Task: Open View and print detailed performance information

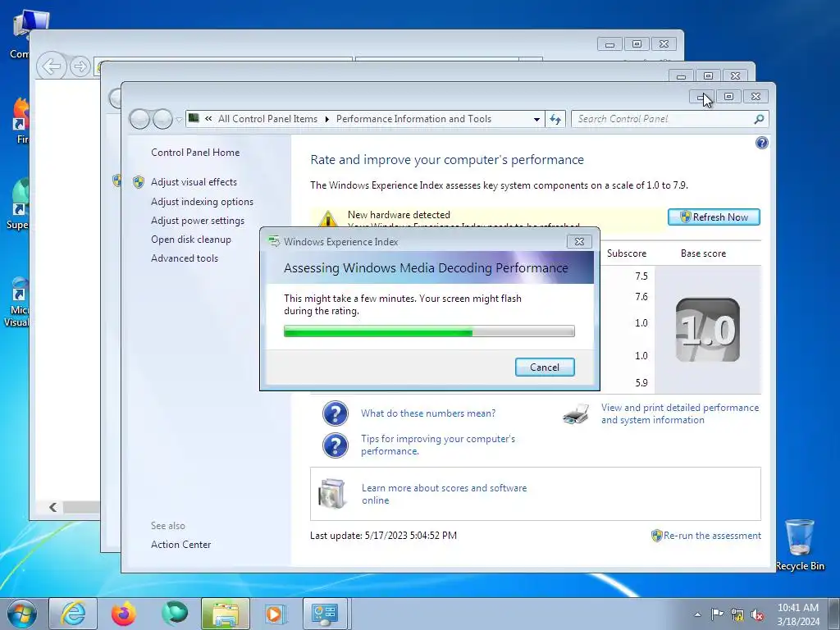Action: pos(680,413)
